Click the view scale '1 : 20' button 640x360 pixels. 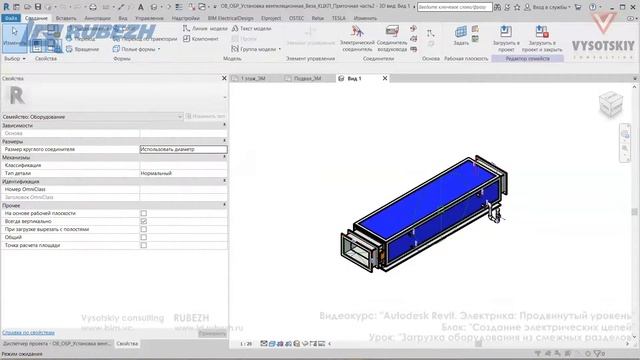[x=246, y=344]
